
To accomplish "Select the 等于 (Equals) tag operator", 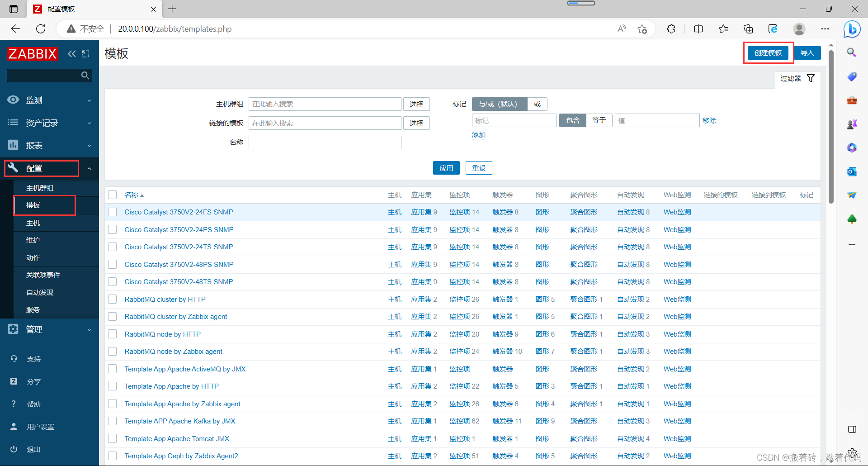I will (599, 120).
